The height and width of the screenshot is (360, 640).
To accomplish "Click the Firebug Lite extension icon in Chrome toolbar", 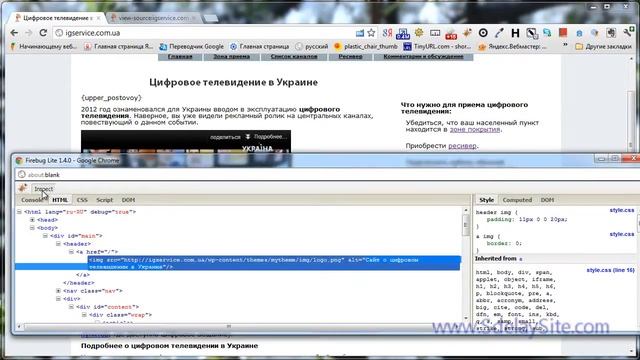I will 467,33.
